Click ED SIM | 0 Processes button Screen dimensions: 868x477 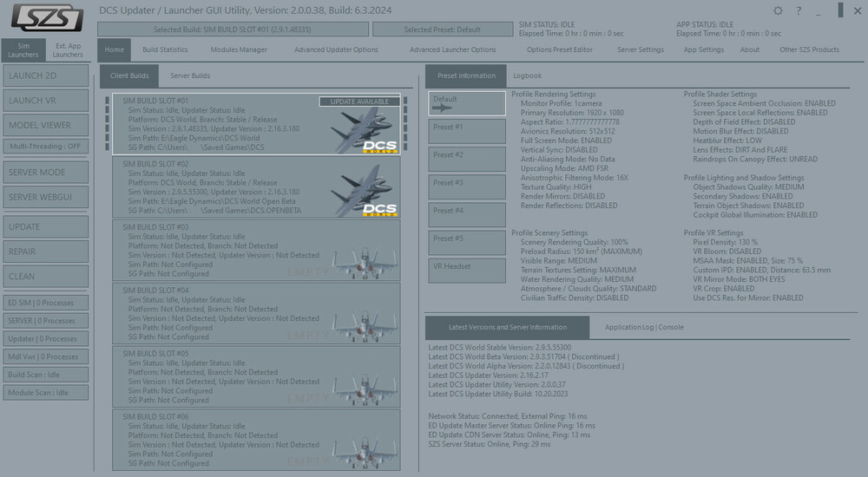(45, 303)
